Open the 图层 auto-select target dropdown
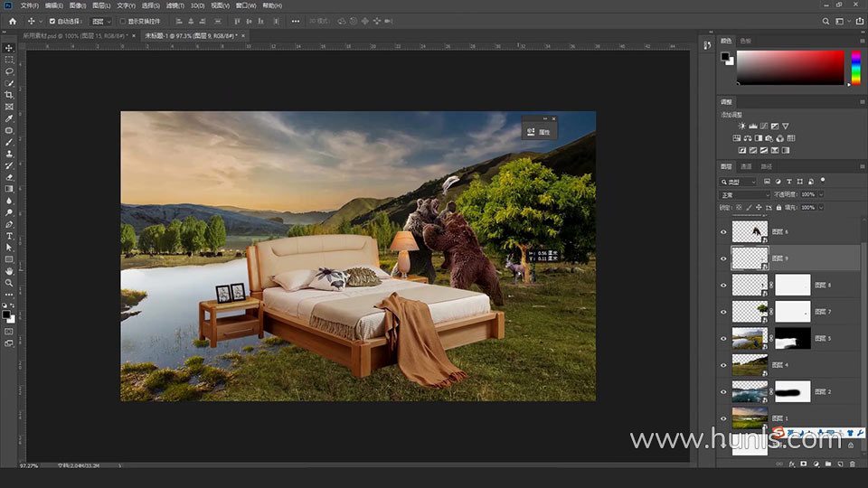The image size is (868, 488). [100, 21]
